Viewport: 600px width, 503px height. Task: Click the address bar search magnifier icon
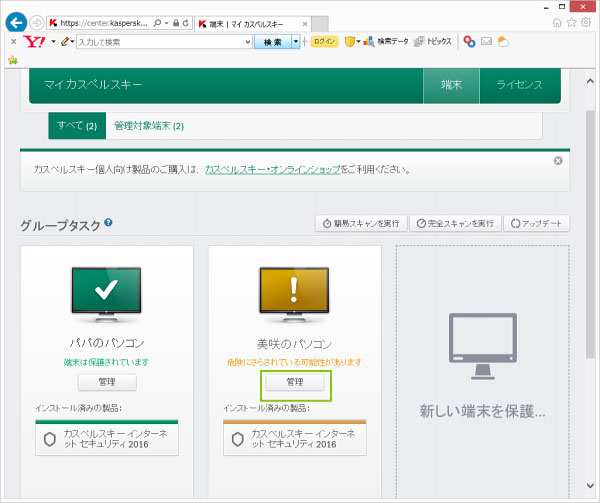pos(157,23)
